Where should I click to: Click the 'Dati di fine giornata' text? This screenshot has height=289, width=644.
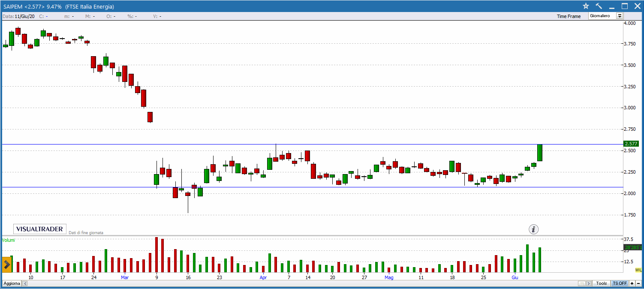tap(86, 233)
